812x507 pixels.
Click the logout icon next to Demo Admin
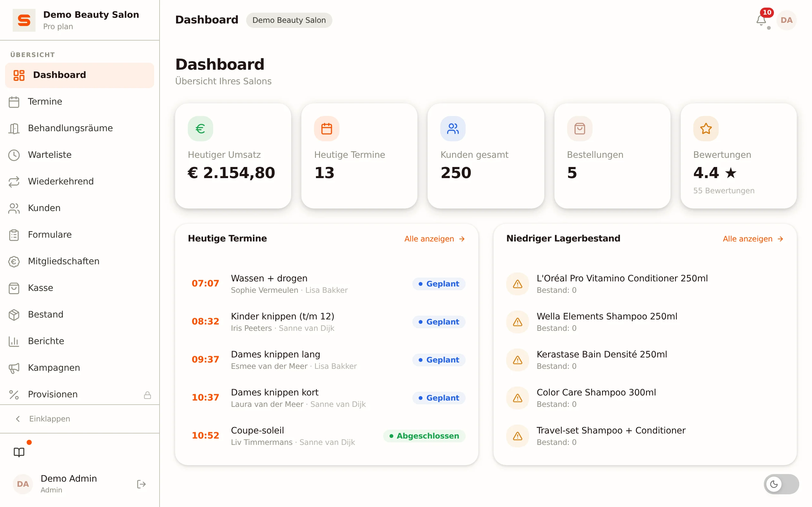141,484
